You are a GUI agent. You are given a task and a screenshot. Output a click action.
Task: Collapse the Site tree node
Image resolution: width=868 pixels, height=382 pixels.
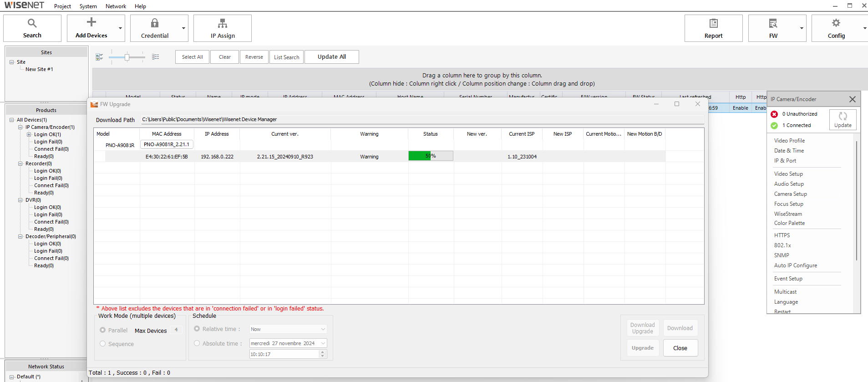pyautogui.click(x=12, y=62)
